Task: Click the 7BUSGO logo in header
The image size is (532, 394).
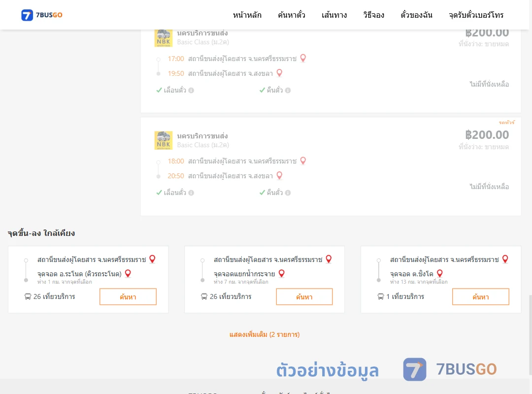Action: pos(42,15)
